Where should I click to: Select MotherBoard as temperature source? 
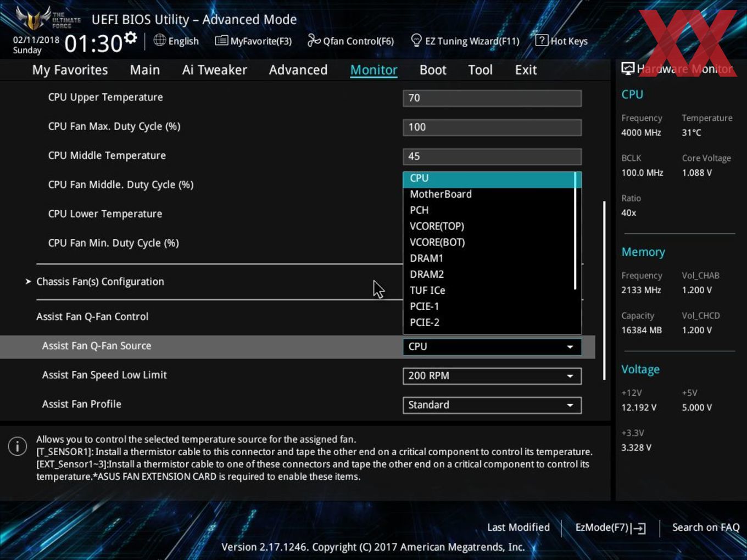coord(489,194)
